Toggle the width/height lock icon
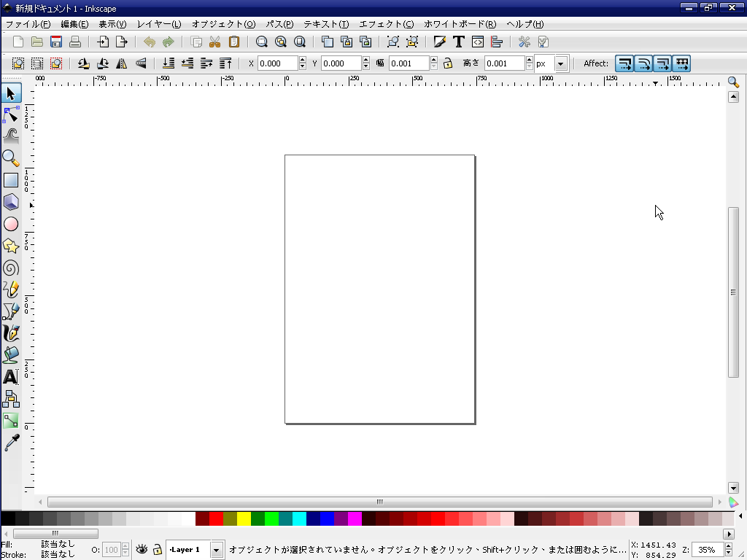 448,63
